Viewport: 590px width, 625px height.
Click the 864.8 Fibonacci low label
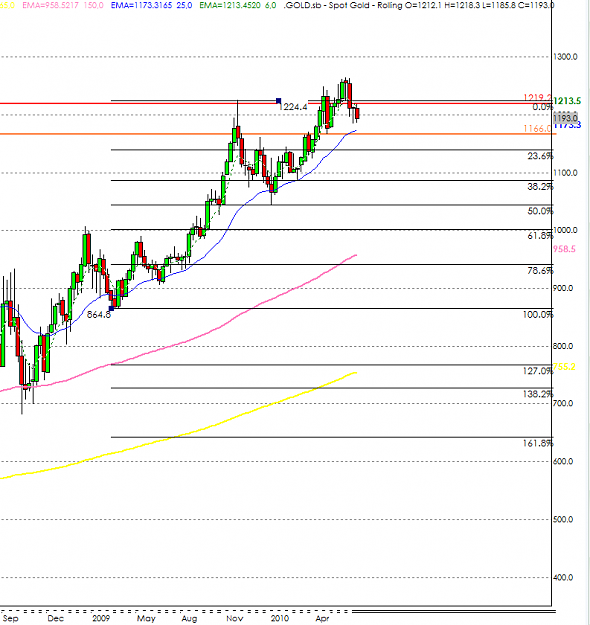pos(98,314)
